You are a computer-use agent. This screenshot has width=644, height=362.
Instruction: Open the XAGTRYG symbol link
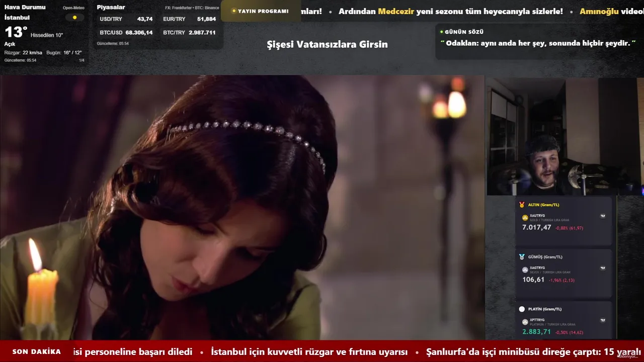(537, 268)
